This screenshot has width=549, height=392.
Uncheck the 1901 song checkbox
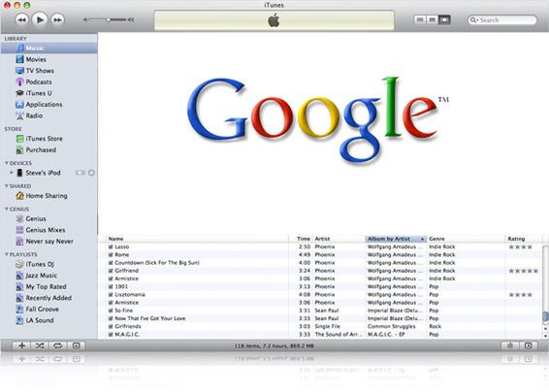click(x=111, y=286)
